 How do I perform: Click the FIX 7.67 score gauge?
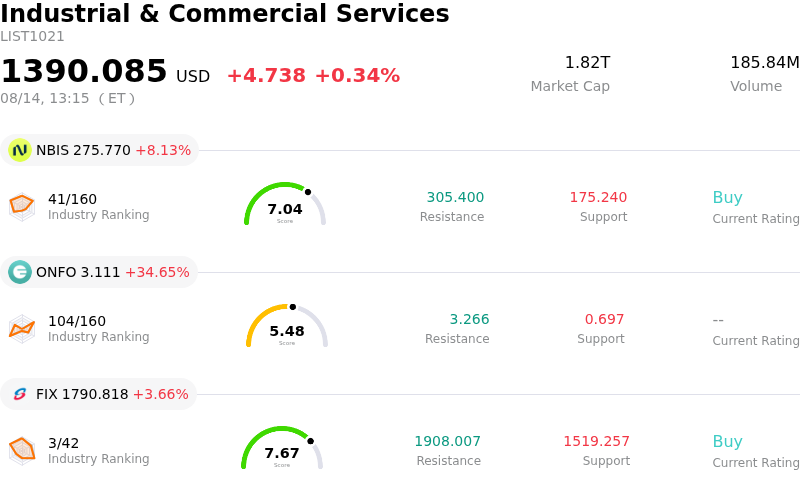pos(282,448)
